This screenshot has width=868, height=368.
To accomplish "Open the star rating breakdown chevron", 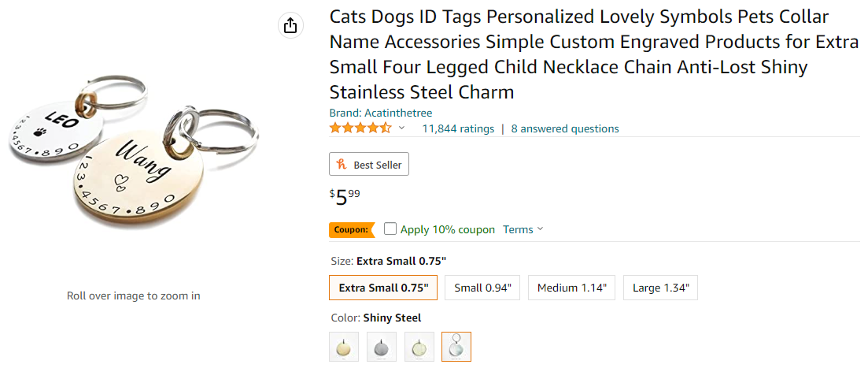I will [402, 128].
